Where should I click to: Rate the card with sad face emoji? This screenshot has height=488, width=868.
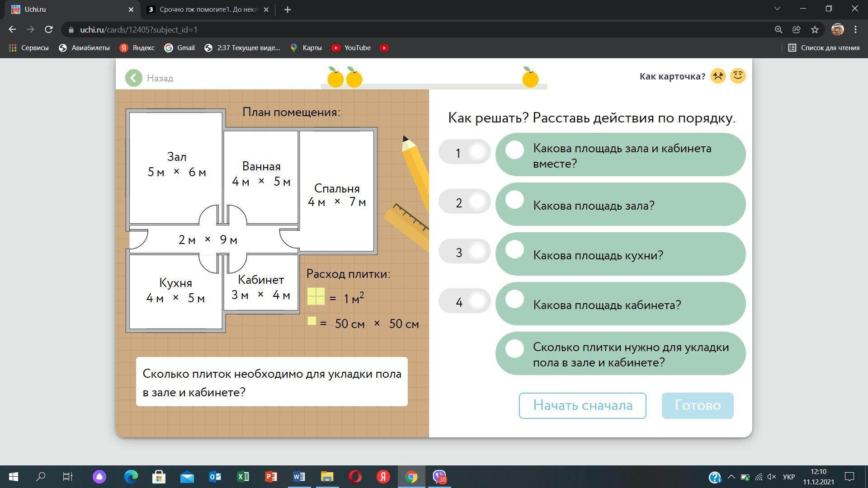click(x=718, y=76)
